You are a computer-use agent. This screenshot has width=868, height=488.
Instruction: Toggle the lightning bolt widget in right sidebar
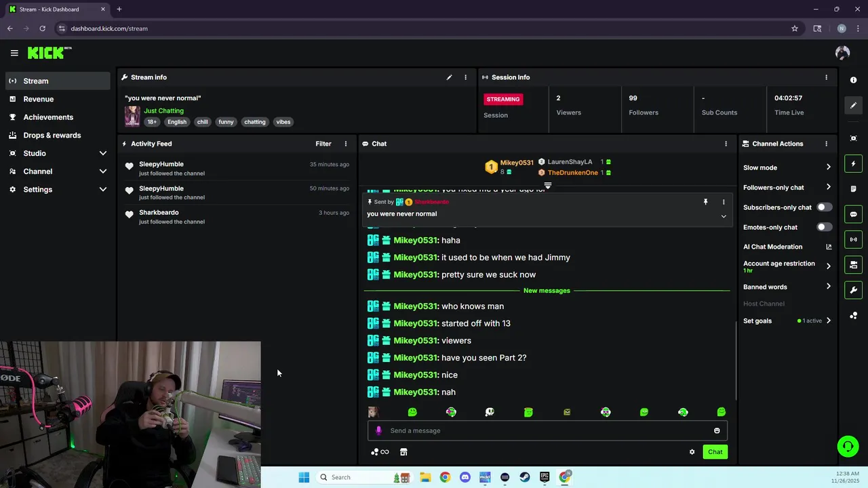(853, 163)
